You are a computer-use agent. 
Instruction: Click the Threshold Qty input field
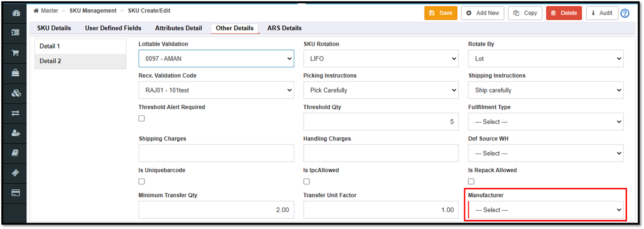tap(381, 122)
